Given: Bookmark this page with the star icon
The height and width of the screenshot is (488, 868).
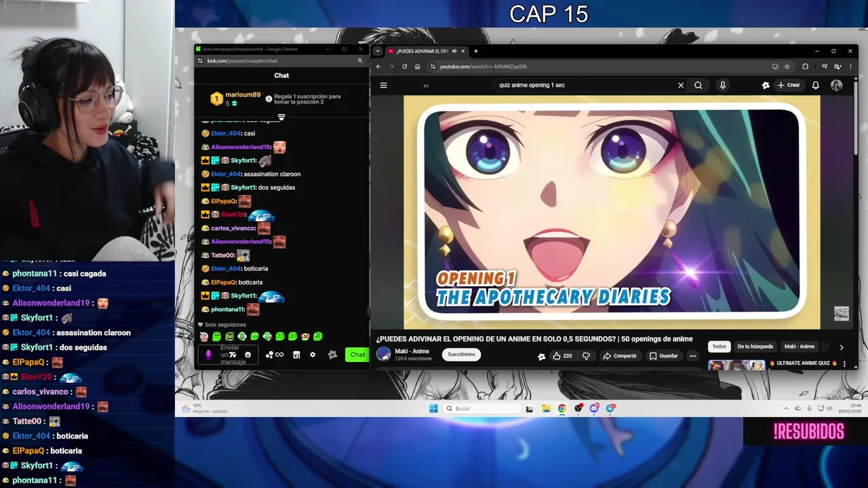Looking at the screenshot, I should [787, 66].
